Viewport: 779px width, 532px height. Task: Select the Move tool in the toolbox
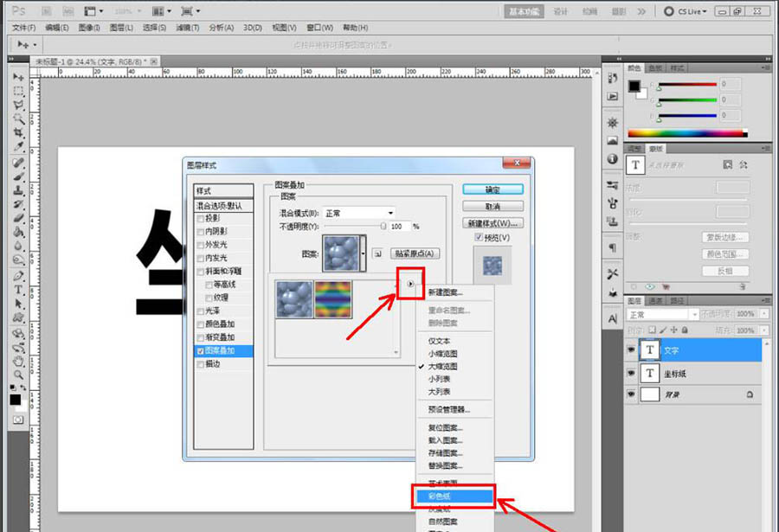tap(17, 75)
